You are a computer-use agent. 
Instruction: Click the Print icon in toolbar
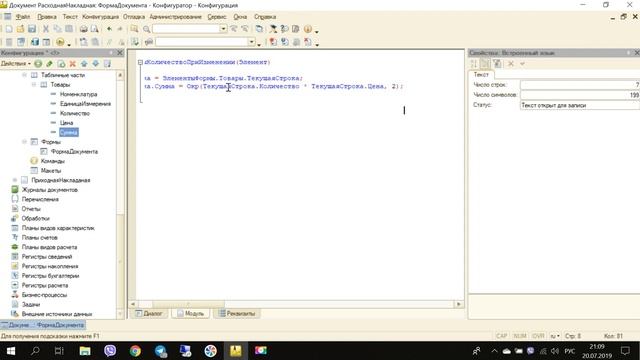[83, 29]
